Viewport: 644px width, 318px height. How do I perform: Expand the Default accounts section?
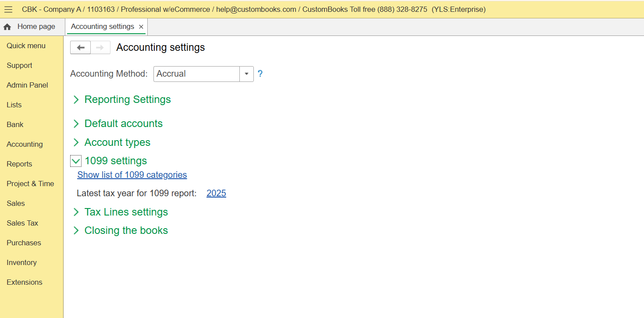pos(76,124)
